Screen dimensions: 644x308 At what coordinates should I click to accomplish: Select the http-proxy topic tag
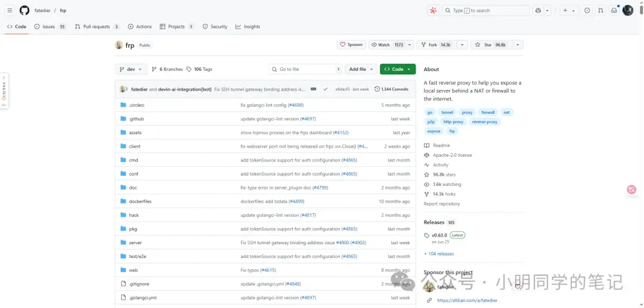point(453,122)
